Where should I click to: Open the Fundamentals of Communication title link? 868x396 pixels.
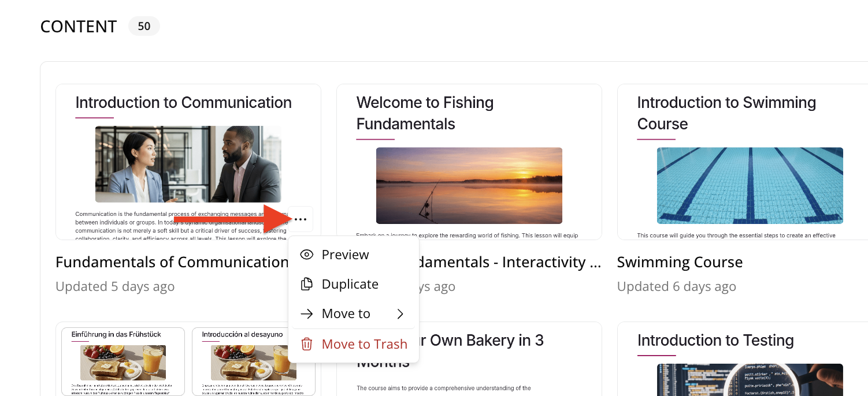(x=172, y=262)
